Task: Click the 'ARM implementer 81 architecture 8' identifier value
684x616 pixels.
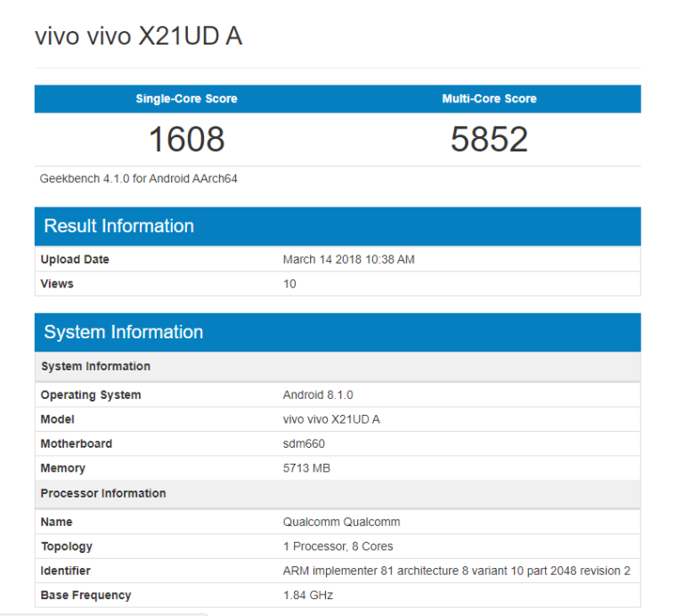Action: coord(457,571)
